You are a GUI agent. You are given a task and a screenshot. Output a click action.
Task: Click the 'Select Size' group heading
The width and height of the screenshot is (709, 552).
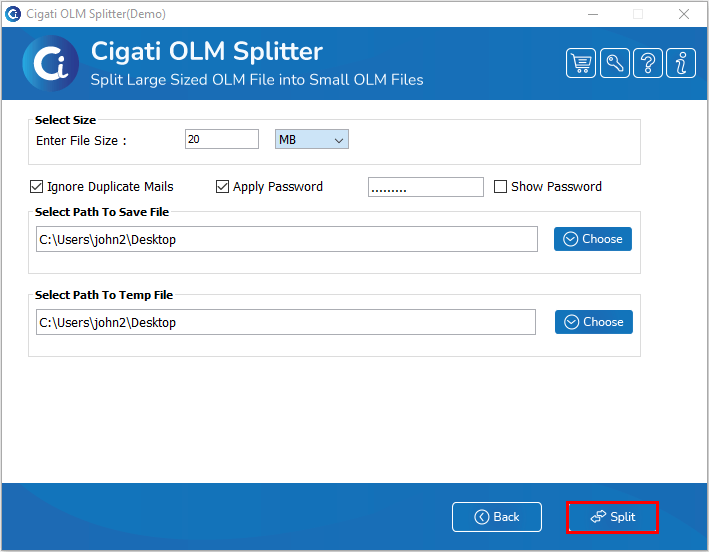[x=65, y=120]
